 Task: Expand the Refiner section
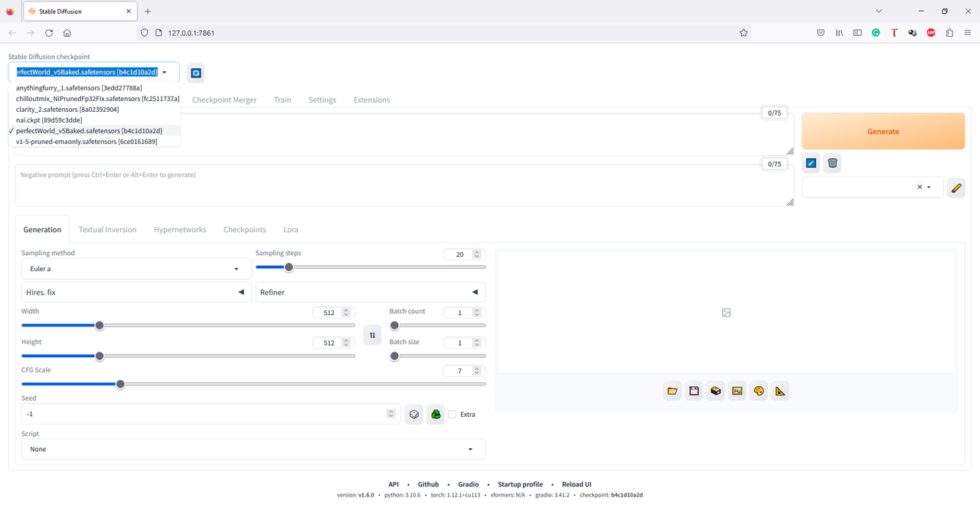point(371,293)
